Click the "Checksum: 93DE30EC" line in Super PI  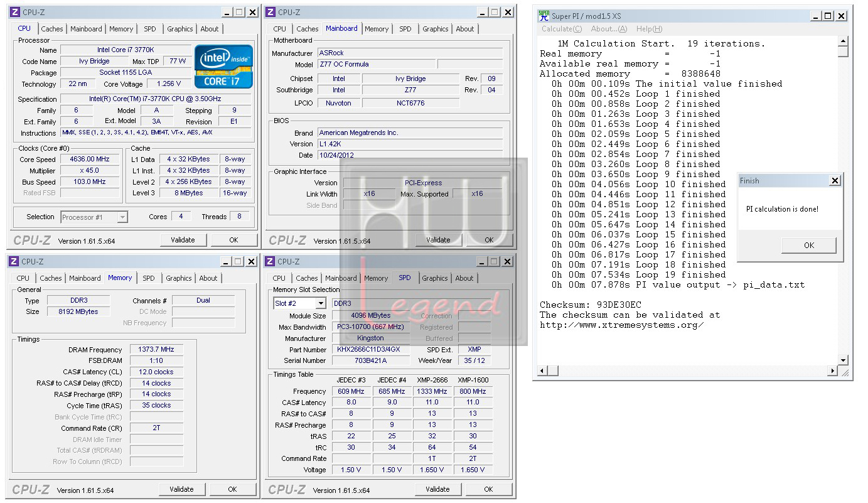tap(591, 305)
